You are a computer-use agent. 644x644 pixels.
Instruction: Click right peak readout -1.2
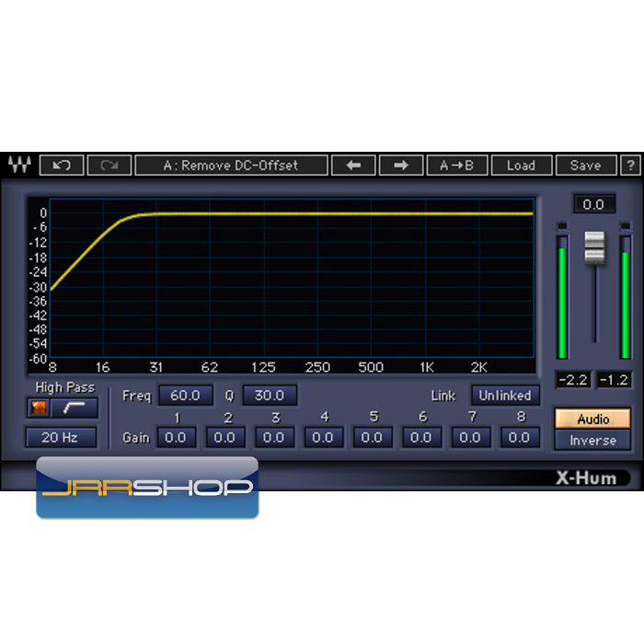click(x=614, y=380)
